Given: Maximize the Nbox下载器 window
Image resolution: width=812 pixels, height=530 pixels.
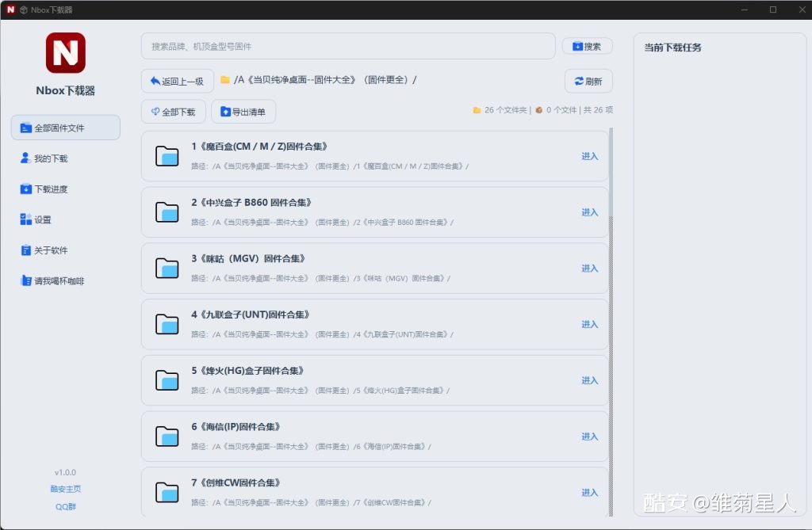Looking at the screenshot, I should pyautogui.click(x=772, y=10).
